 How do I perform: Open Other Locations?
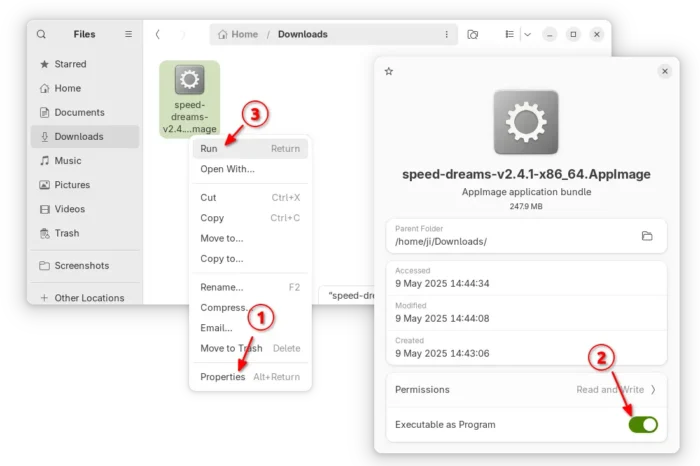(x=85, y=298)
